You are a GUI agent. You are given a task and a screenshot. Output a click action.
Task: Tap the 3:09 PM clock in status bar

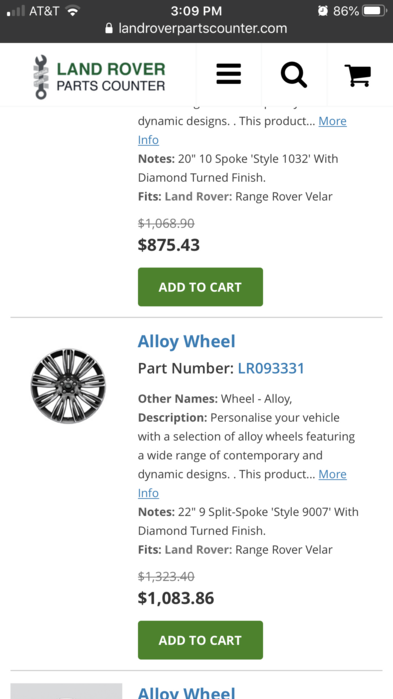196,11
